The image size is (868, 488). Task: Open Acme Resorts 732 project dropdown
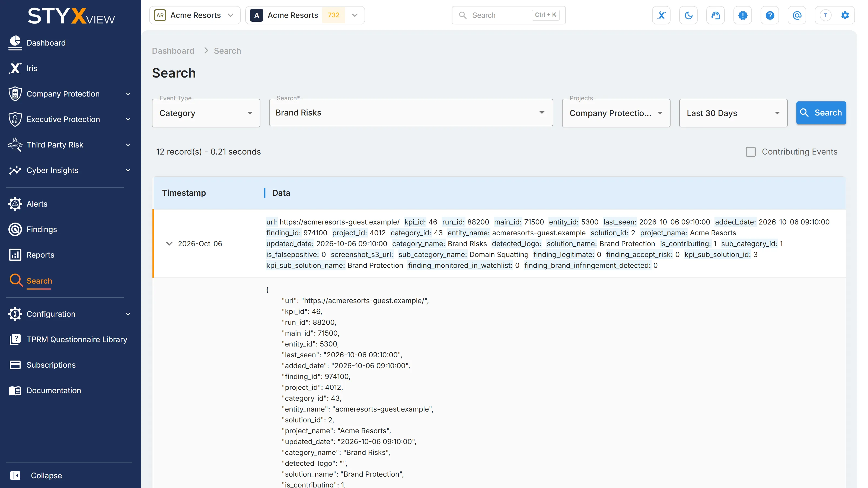coord(305,15)
